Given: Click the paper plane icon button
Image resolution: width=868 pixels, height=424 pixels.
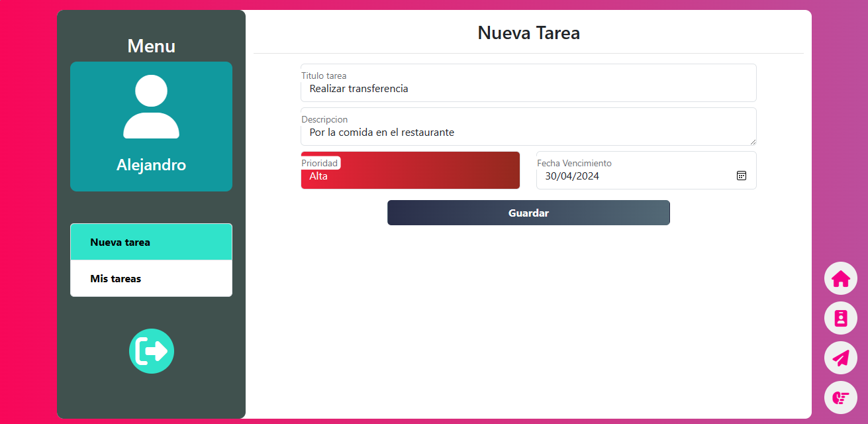Looking at the screenshot, I should [x=840, y=358].
